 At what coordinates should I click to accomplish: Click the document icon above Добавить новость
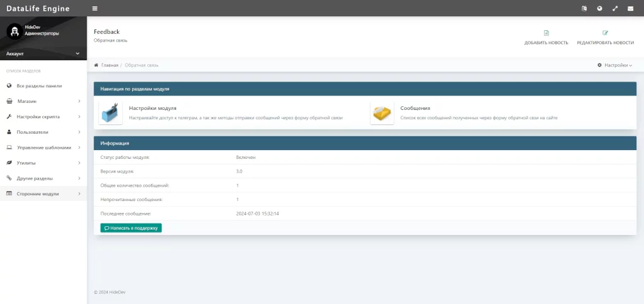[x=547, y=33]
